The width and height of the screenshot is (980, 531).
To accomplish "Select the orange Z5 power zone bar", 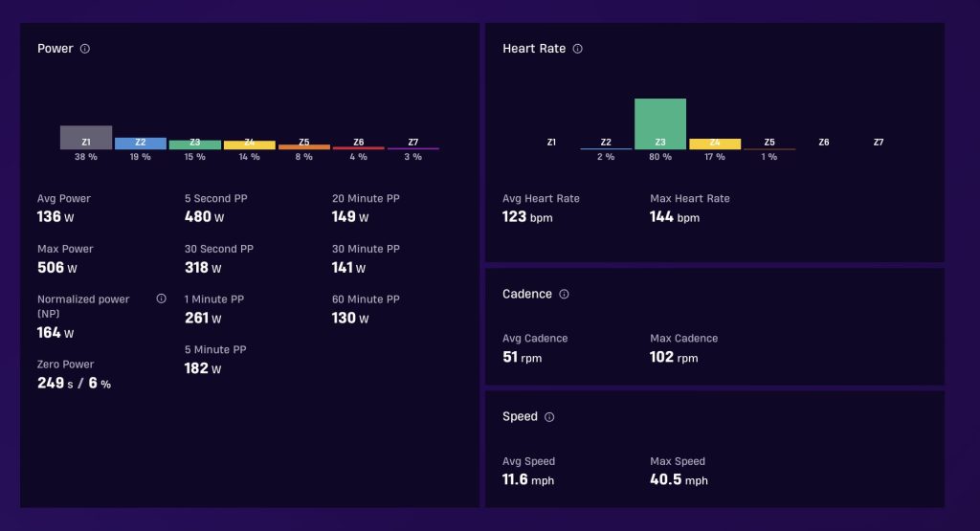I will tap(304, 146).
